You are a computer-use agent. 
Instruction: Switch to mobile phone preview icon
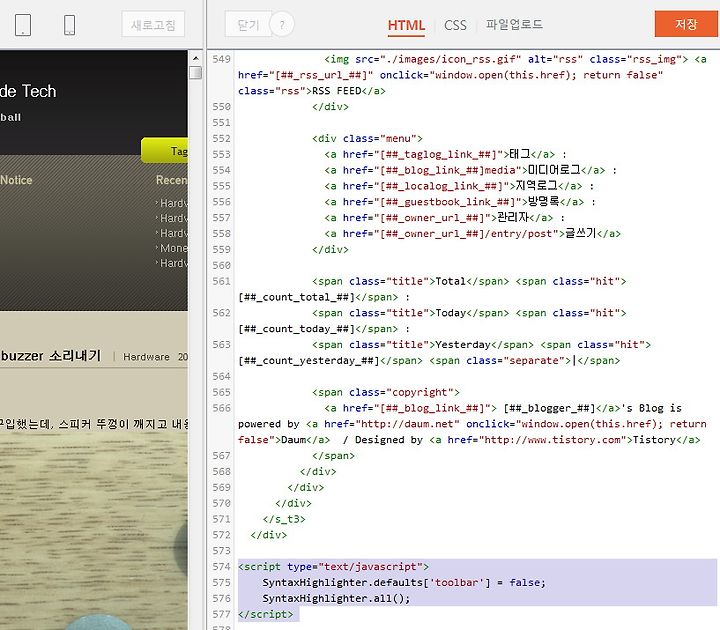click(x=69, y=25)
